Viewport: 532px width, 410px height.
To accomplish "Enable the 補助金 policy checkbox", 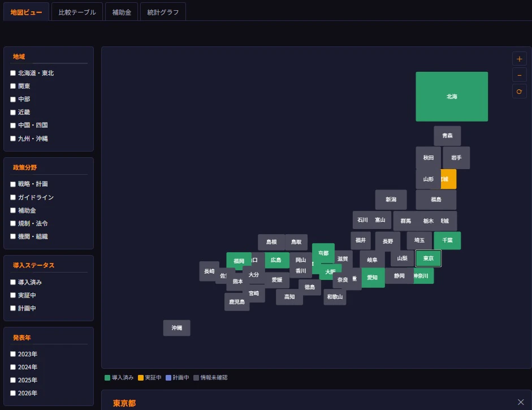I will (13, 210).
